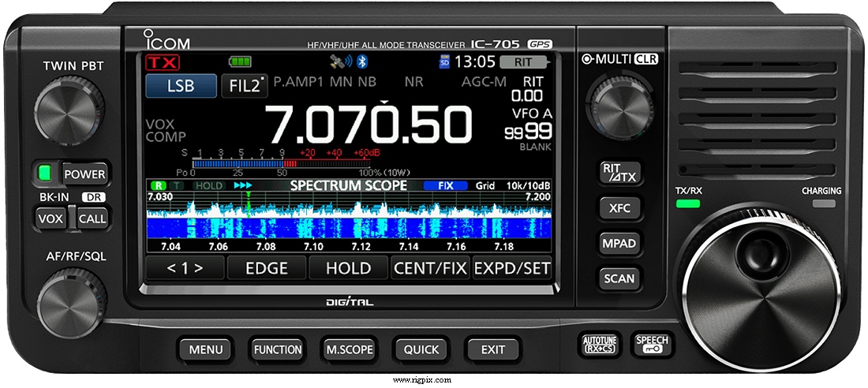Screen dimensions: 868x388
Task: Tap the memory channel number 99
Action: (x=538, y=132)
